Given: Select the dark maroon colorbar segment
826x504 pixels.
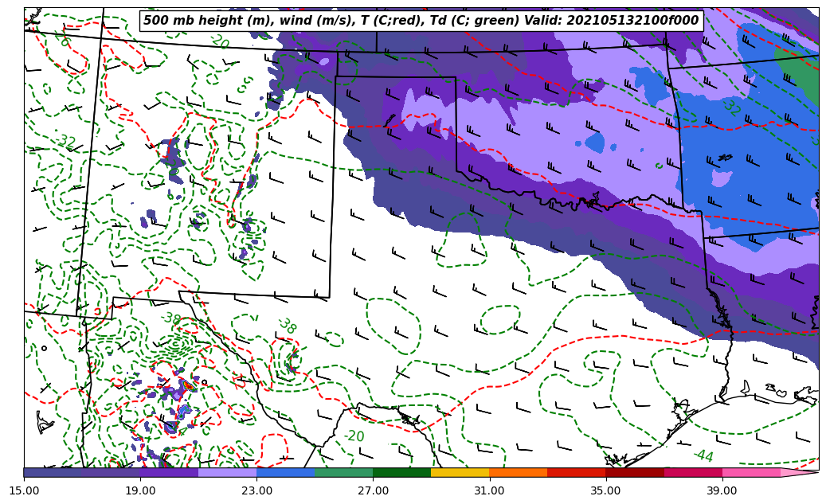Looking at the screenshot, I should pyautogui.click(x=635, y=472).
